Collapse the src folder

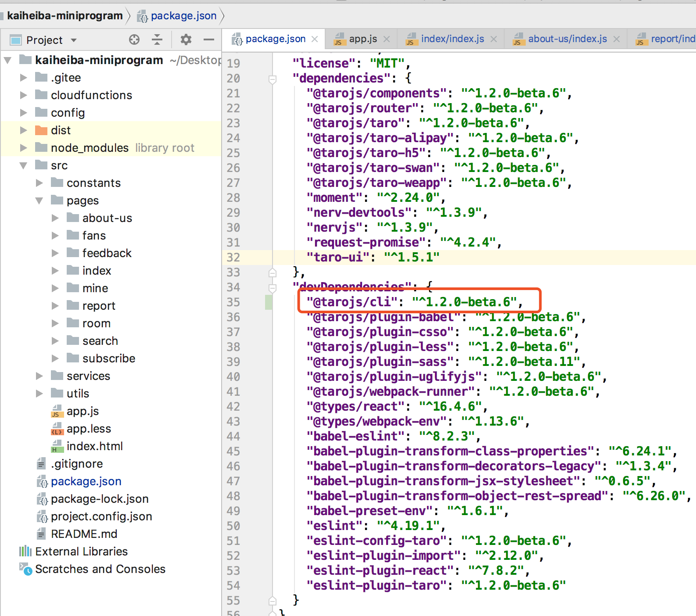(x=24, y=165)
